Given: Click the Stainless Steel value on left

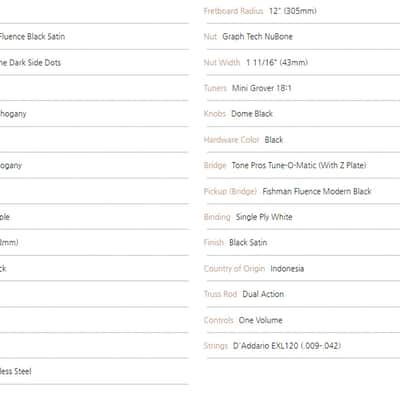Looking at the screenshot, I should pos(15,371).
